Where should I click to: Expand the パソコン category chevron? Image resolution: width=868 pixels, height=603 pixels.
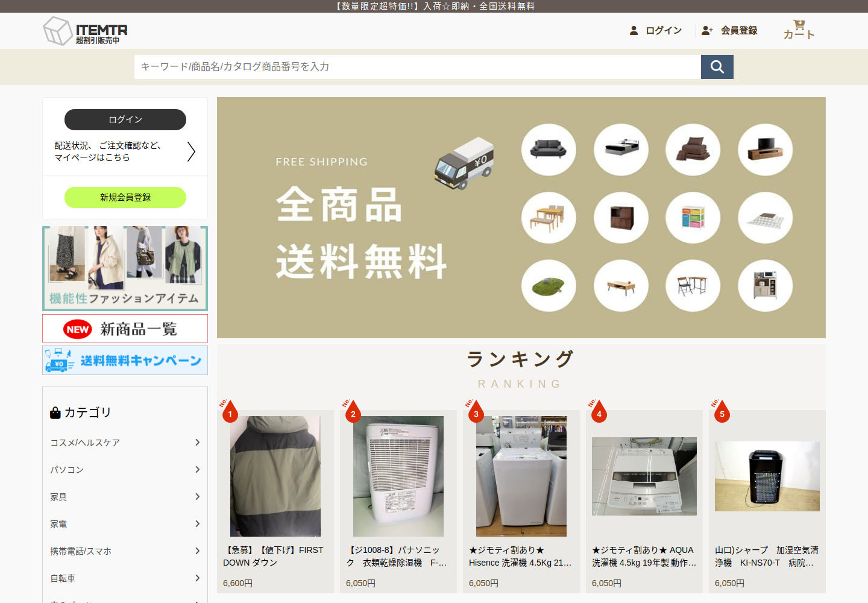tap(197, 470)
